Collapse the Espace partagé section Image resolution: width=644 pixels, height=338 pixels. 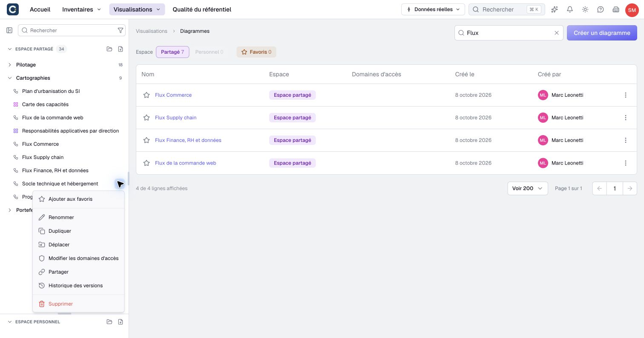(10, 49)
